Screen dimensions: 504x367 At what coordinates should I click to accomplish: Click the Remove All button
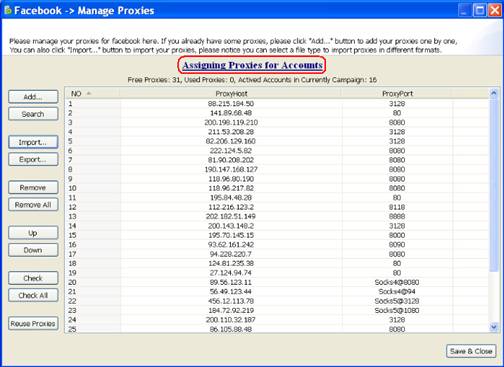point(33,205)
